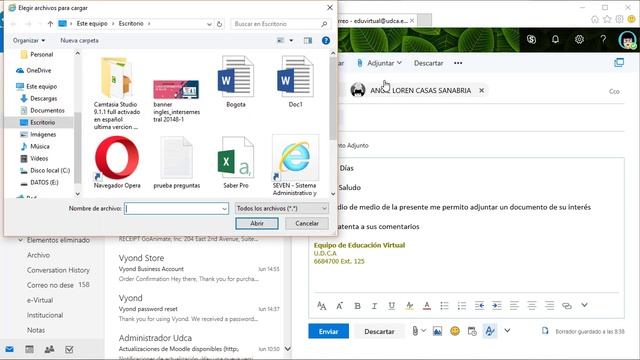Toggle the preview pane icon in file dialog
This screenshot has width=640, height=360.
point(308,40)
